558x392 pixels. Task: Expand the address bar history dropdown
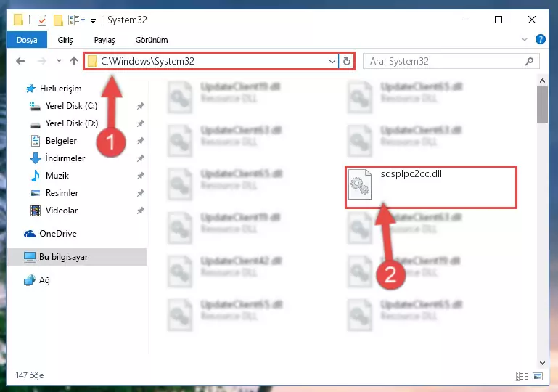[x=332, y=61]
